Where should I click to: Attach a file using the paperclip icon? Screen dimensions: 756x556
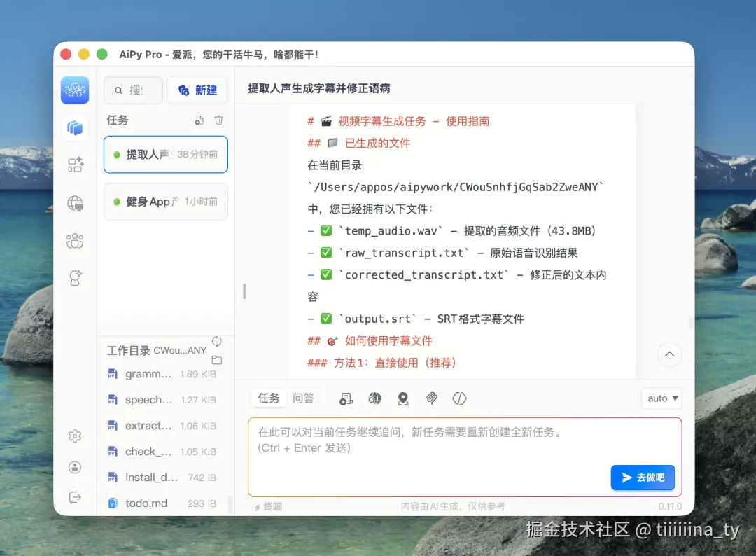click(431, 398)
